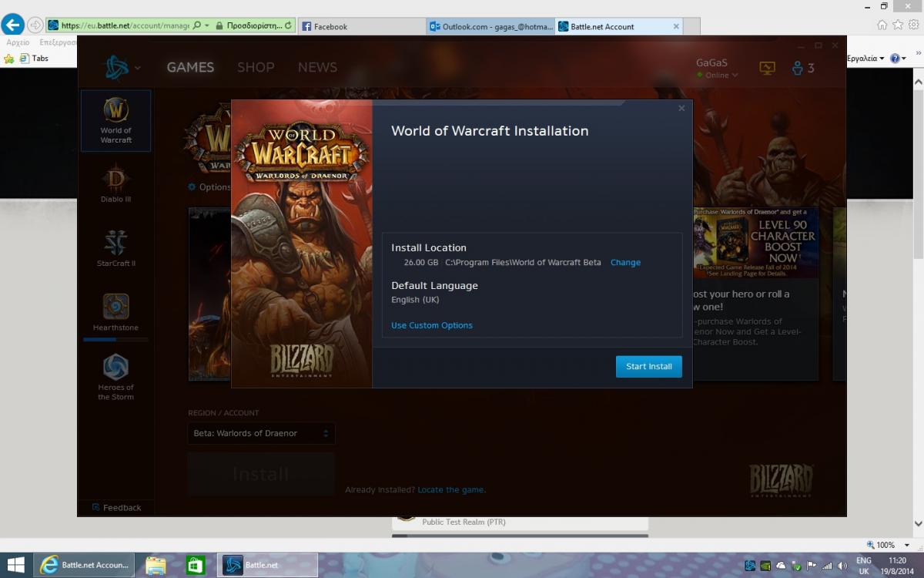Open the Αρχείο menu in Internet Explorer
Viewport: 924px width, 578px height.
point(17,42)
